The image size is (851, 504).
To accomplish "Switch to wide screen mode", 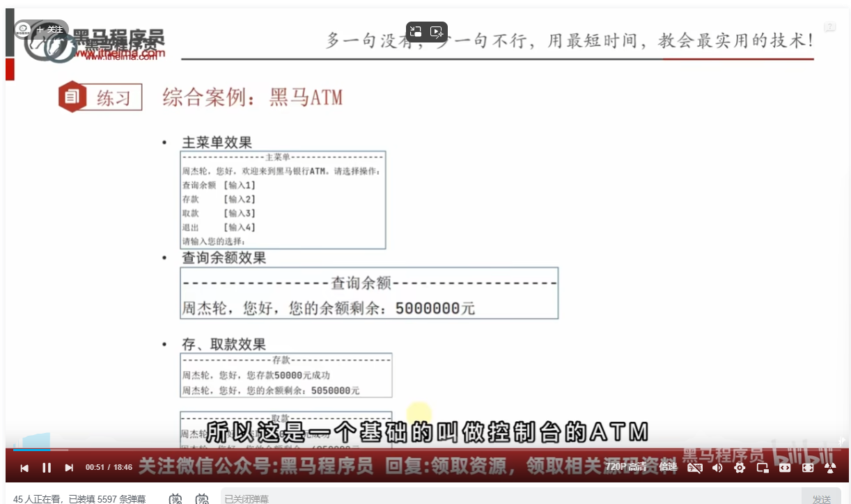I will 785,468.
